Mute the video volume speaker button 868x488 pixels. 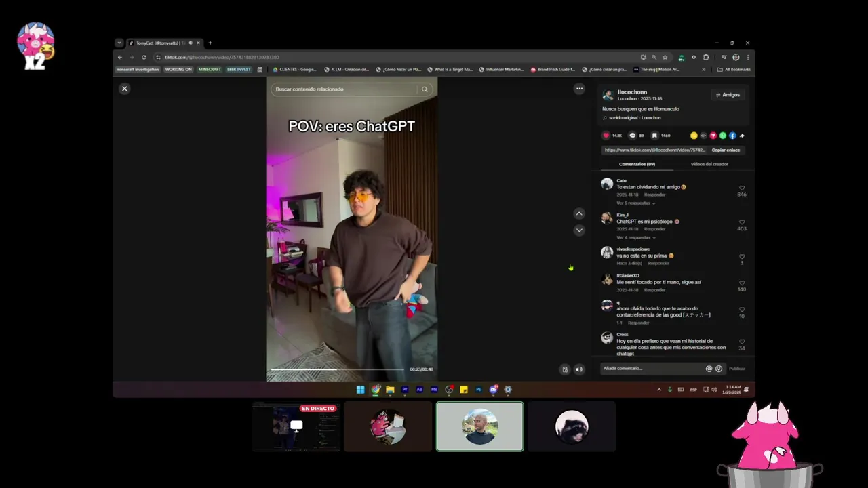point(579,369)
